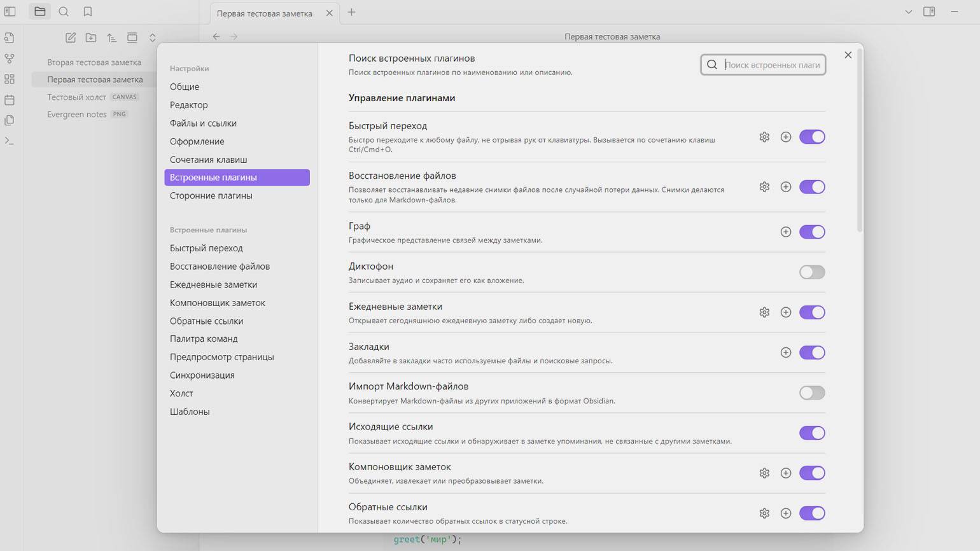Screen dimensions: 980x551
Task: Change sort order icon in file explorer
Action: click(x=111, y=38)
